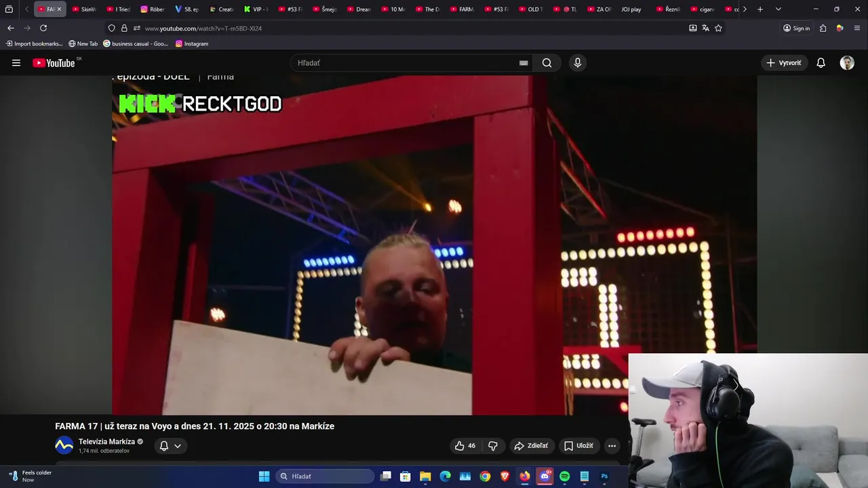
Task: Dislike the video with thumbs down
Action: 493,445
